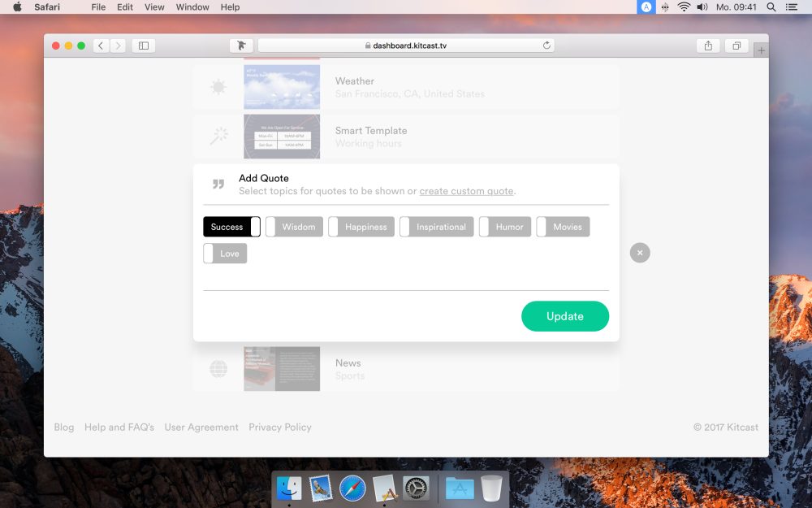Click the menu bar icon beside Wi-Fi

point(665,7)
